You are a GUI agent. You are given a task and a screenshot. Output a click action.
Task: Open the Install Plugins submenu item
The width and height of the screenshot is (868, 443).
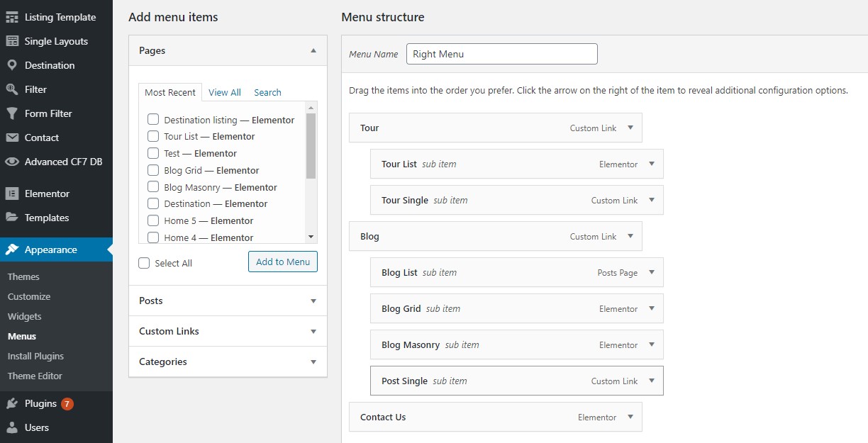click(35, 356)
